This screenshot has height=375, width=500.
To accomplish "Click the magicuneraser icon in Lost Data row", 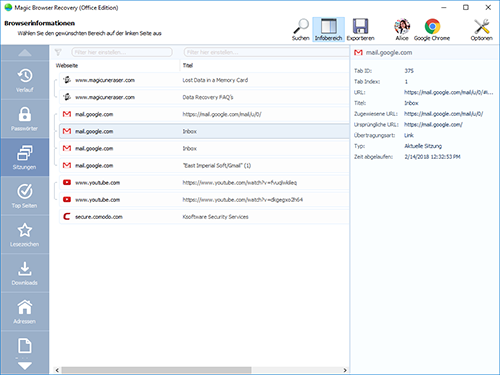I will pos(67,80).
